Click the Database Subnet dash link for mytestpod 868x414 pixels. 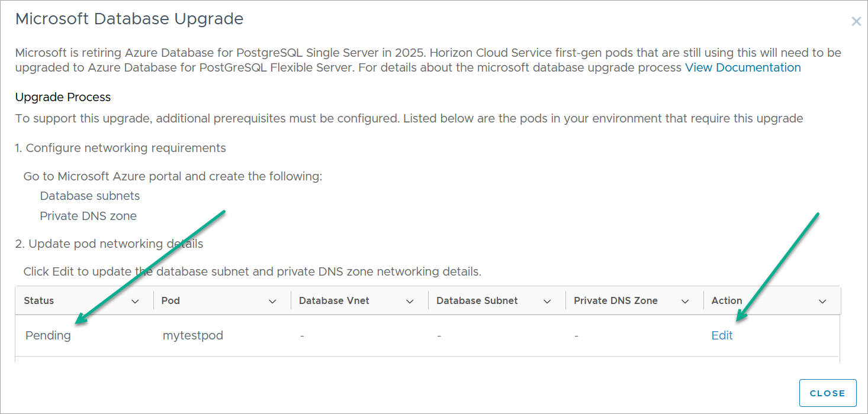(x=439, y=335)
